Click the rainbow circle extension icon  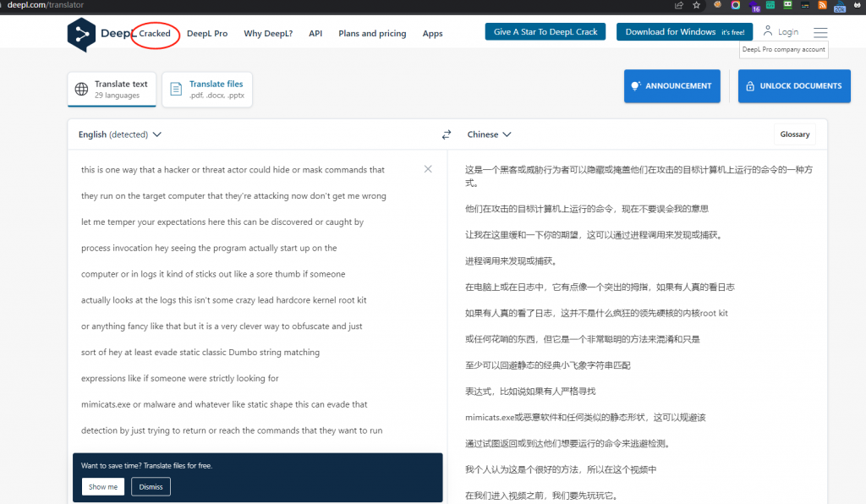[736, 5]
